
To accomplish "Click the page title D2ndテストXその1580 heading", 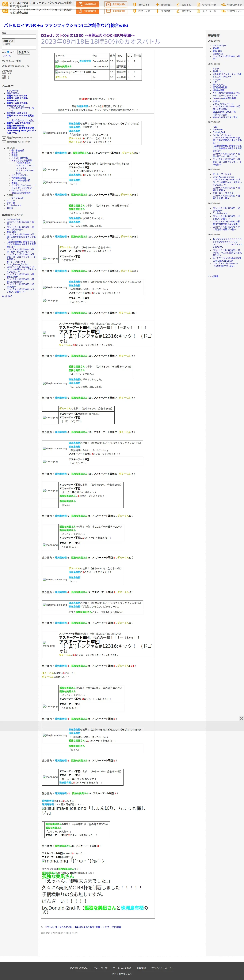I will coord(88,35).
